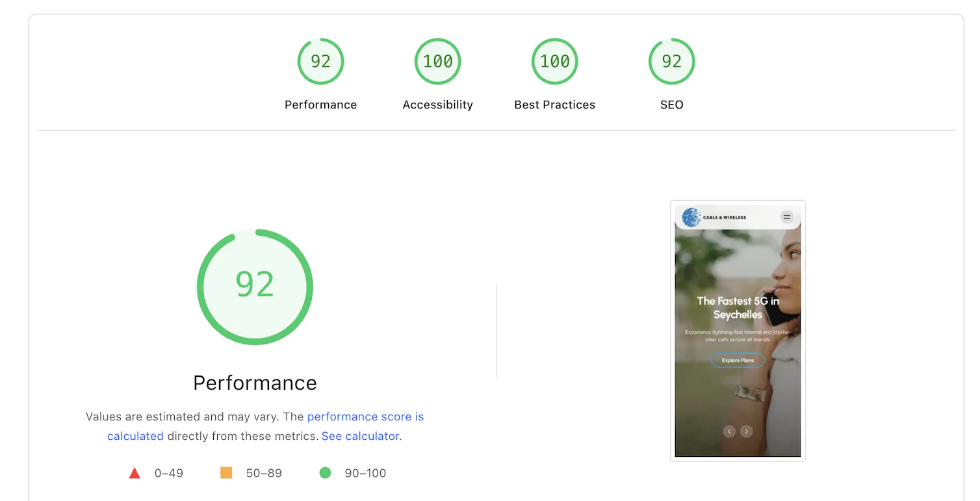
Task: Click the red triangle 0–49 legend icon
Action: (x=135, y=473)
